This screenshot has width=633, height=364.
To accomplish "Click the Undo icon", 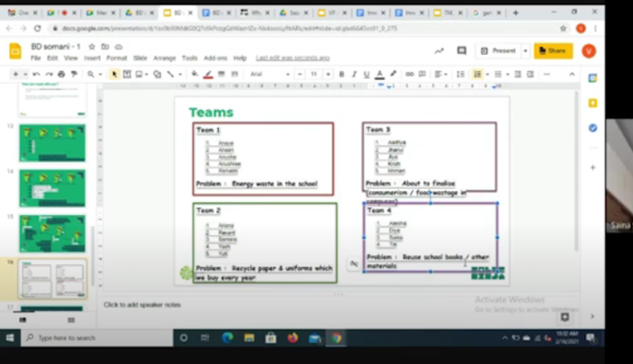I will point(36,75).
